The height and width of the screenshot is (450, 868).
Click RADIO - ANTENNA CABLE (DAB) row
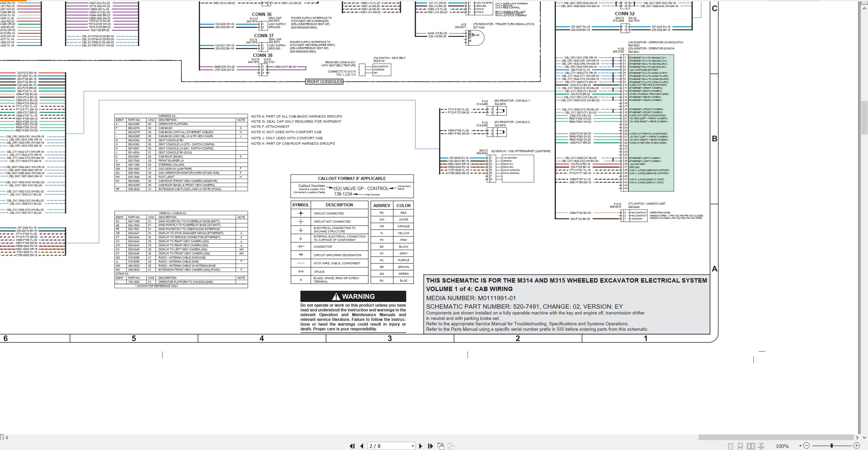(x=181, y=262)
